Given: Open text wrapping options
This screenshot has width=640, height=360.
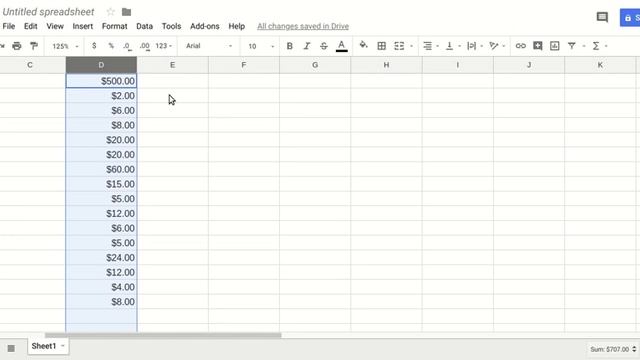Looking at the screenshot, I should 471,46.
